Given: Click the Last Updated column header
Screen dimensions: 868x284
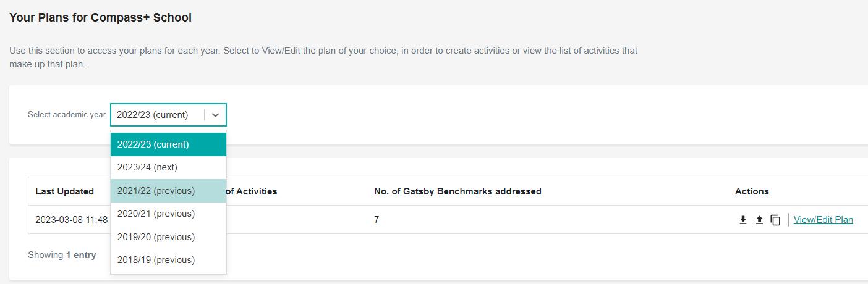Looking at the screenshot, I should [65, 191].
